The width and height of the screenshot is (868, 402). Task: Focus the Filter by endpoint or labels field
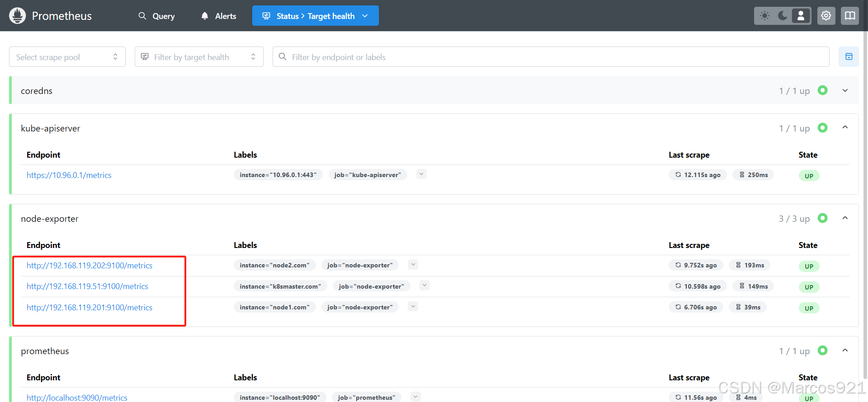(551, 57)
